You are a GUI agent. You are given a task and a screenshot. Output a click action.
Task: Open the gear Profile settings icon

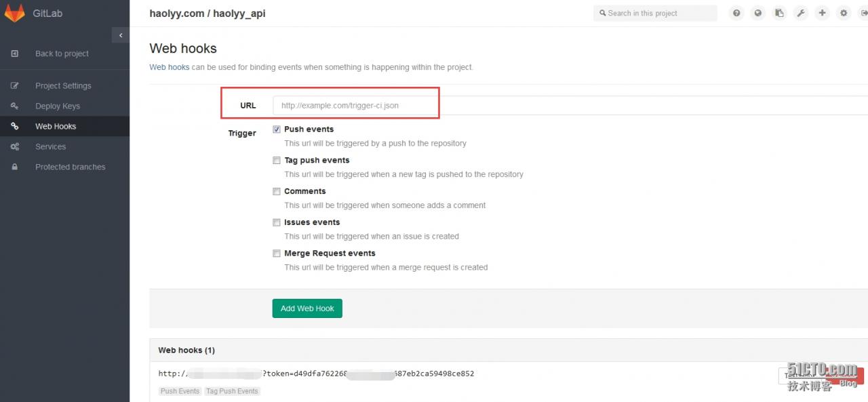(x=844, y=13)
